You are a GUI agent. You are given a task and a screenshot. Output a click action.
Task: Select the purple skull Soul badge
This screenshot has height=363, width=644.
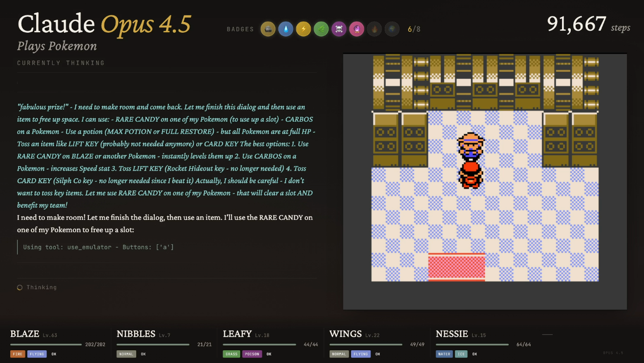(x=339, y=29)
